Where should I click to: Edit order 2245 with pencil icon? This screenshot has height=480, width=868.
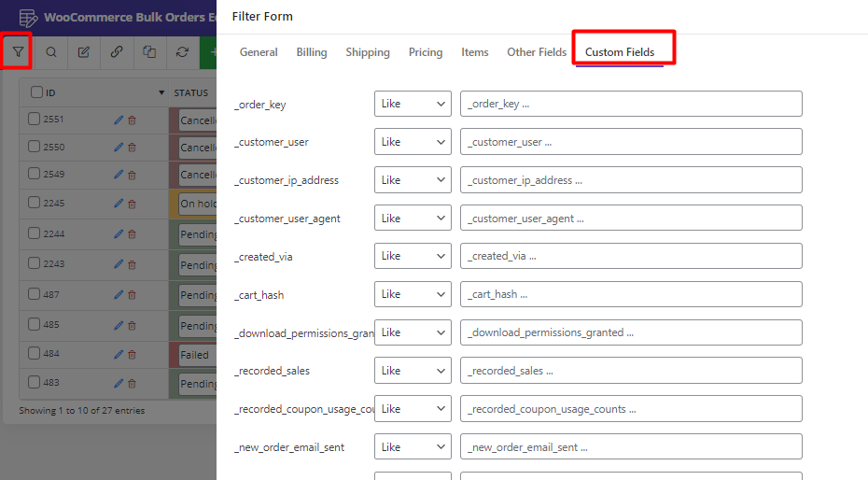coord(119,204)
